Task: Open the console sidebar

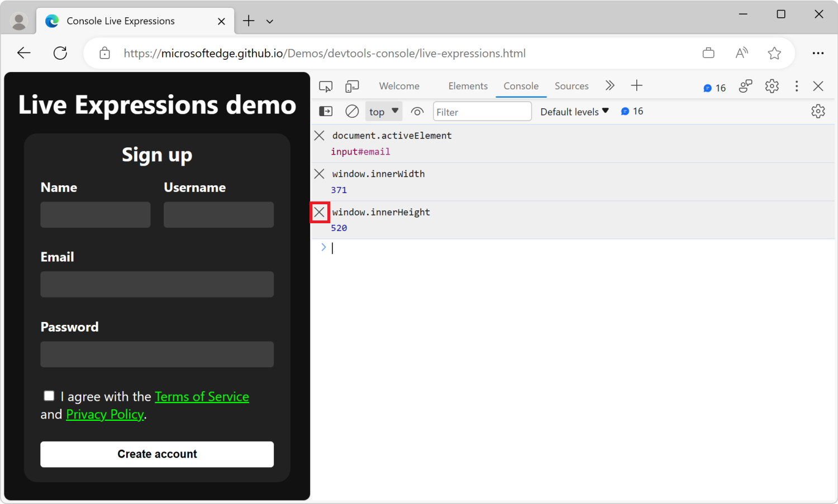Action: click(326, 111)
